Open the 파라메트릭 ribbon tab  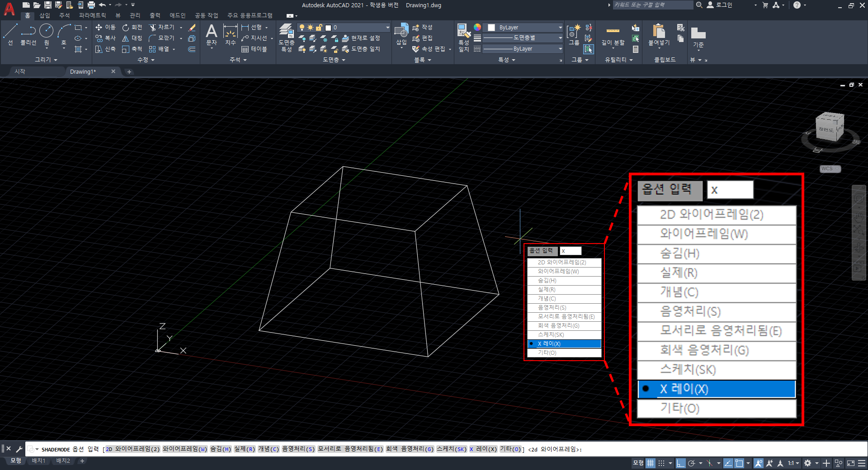[x=93, y=15]
